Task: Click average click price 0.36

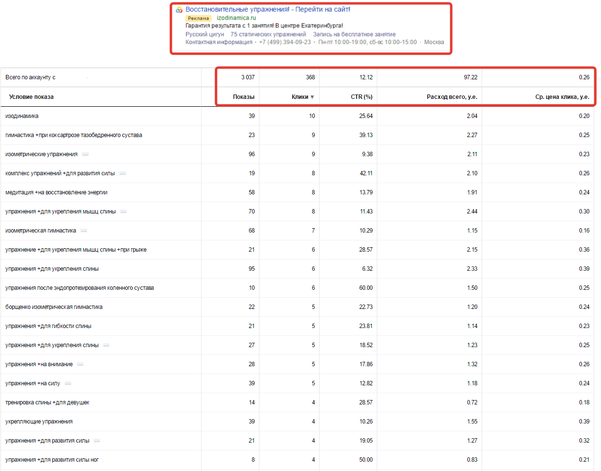Action: pyautogui.click(x=585, y=250)
